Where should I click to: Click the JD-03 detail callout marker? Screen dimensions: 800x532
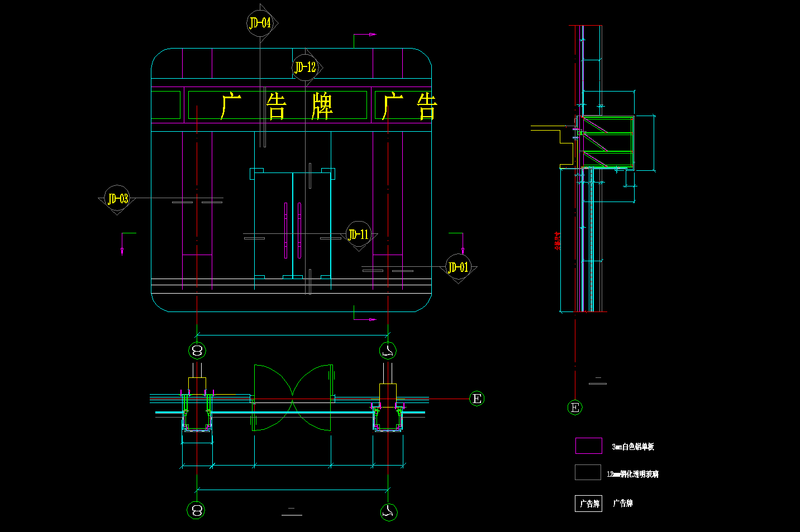coord(117,199)
